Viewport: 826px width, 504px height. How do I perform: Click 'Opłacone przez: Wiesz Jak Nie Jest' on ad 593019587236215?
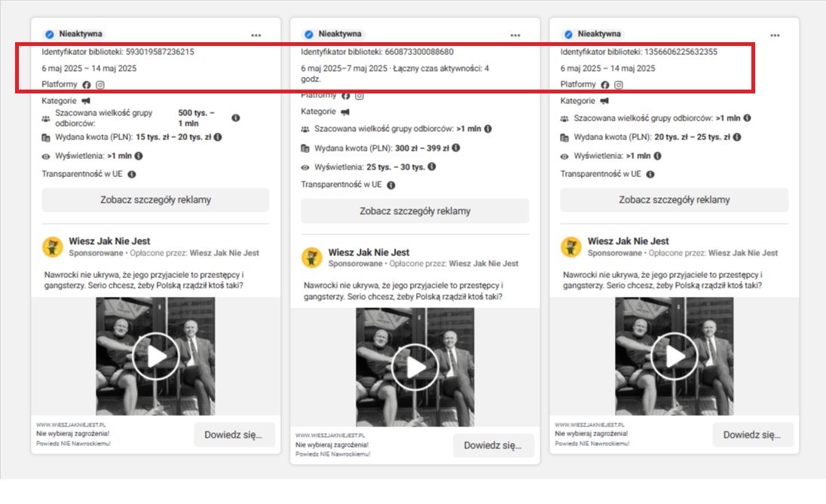click(194, 253)
